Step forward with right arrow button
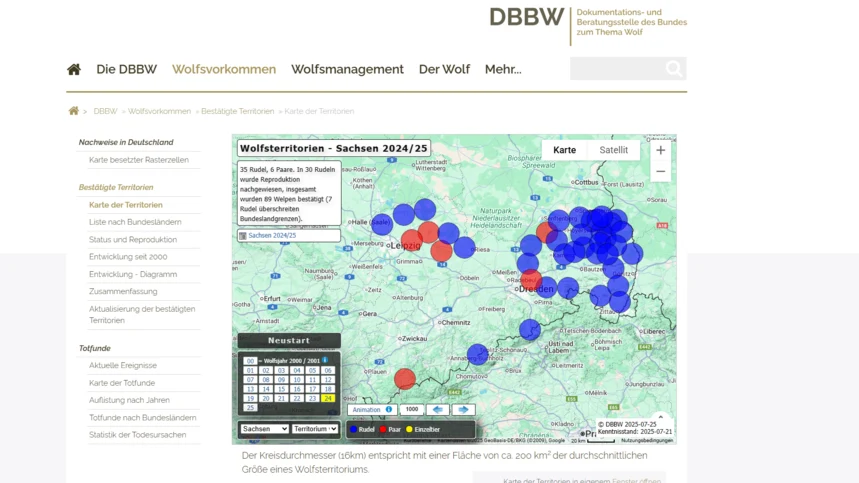 (463, 410)
